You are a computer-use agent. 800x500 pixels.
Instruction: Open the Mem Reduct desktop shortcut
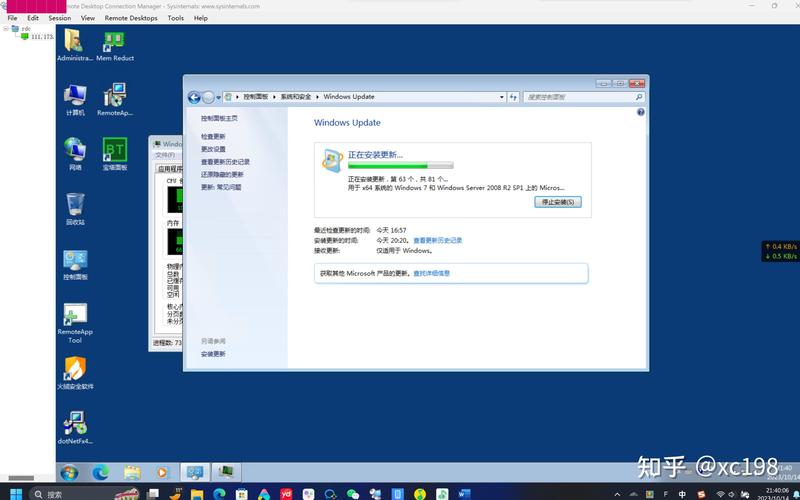(115, 46)
